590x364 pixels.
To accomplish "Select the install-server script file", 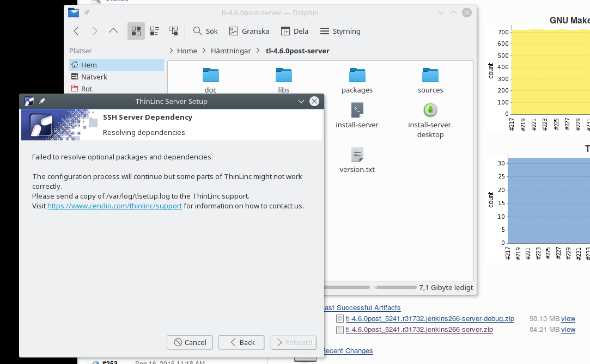I will (x=357, y=110).
